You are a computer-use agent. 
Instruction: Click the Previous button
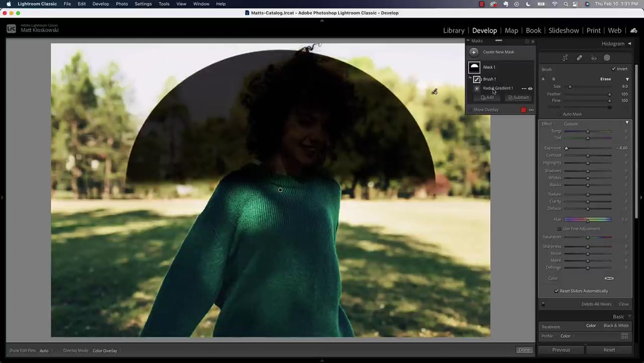561,350
